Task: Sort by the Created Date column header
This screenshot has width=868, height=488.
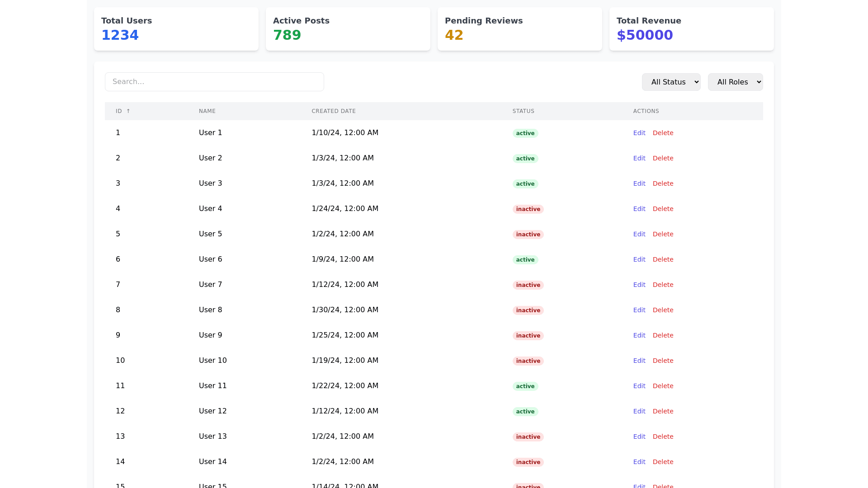Action: (x=333, y=111)
